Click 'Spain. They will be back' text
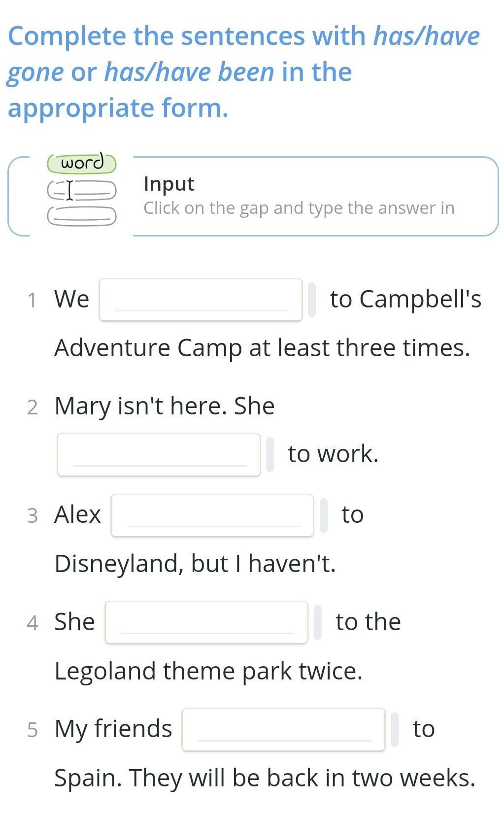This screenshot has width=504, height=813. 265,778
